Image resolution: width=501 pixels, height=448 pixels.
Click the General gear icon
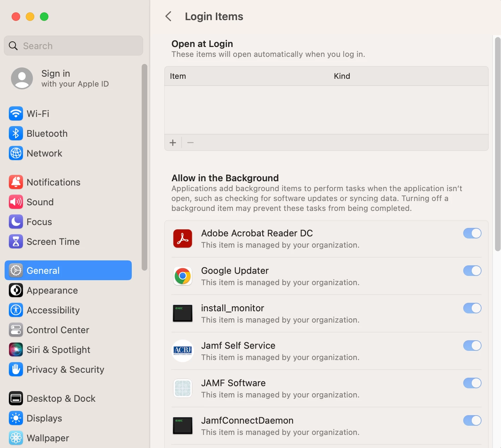pyautogui.click(x=16, y=271)
